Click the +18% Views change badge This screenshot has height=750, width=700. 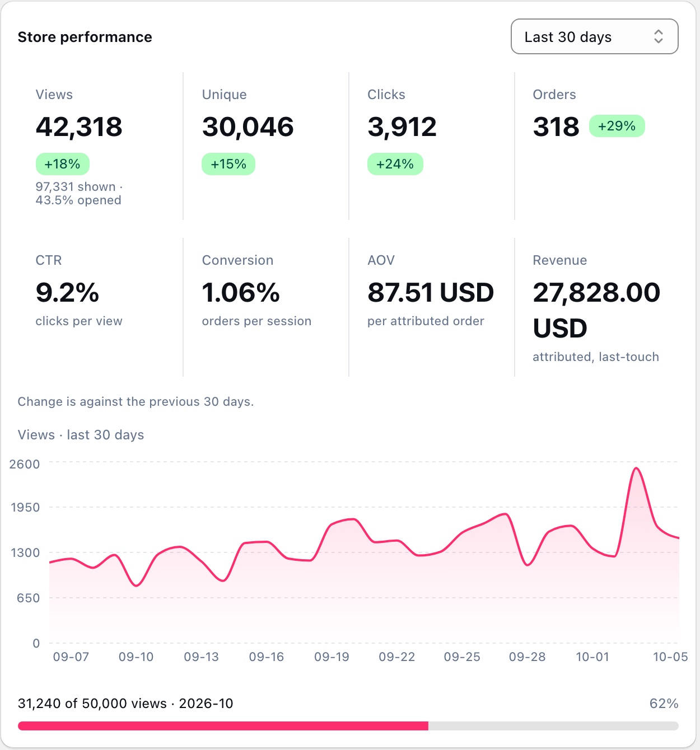click(x=63, y=164)
